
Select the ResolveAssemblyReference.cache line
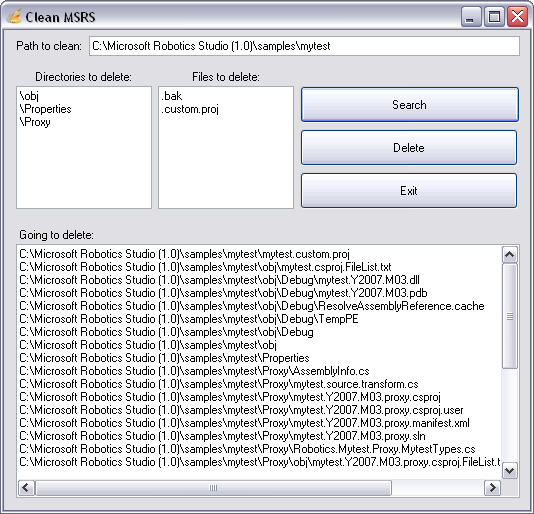tap(252, 306)
